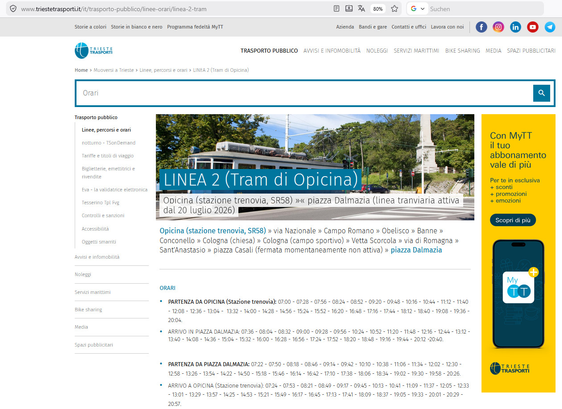Open the reader view icon in address bar

point(336,9)
